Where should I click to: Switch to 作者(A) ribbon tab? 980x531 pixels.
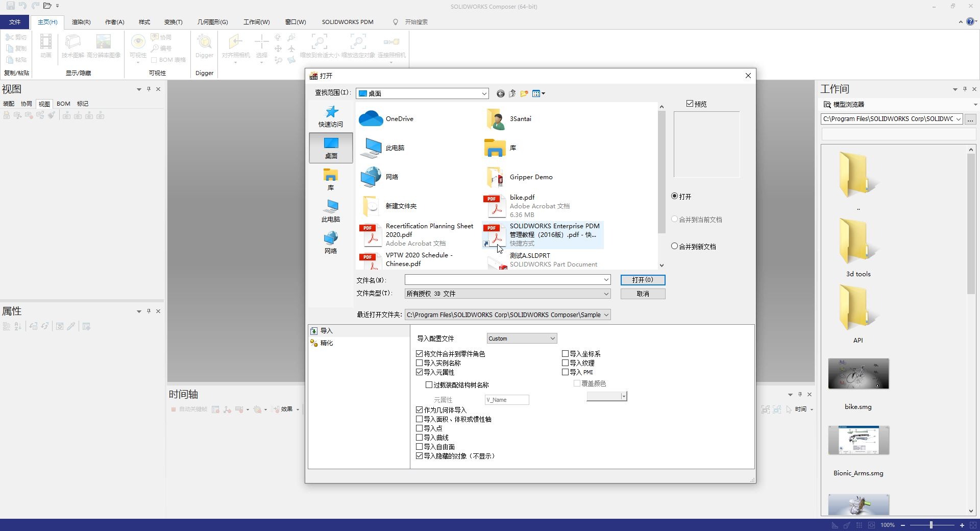coord(115,22)
